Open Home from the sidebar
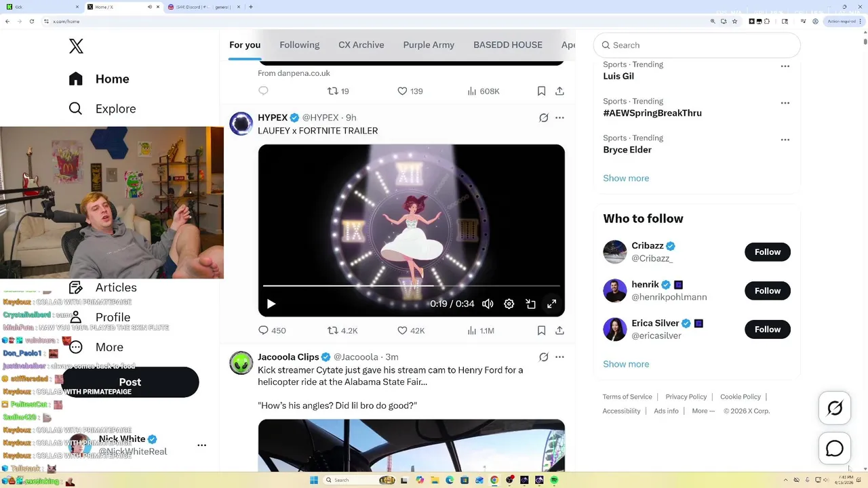 click(99, 79)
